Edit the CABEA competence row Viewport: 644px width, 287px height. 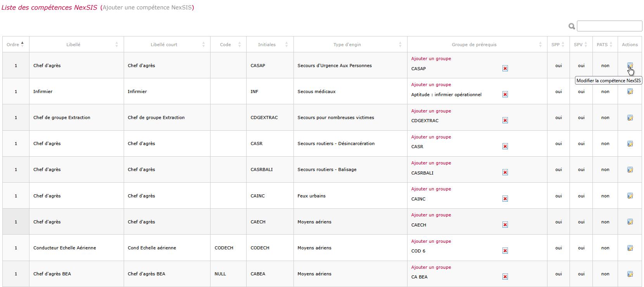[x=630, y=274]
